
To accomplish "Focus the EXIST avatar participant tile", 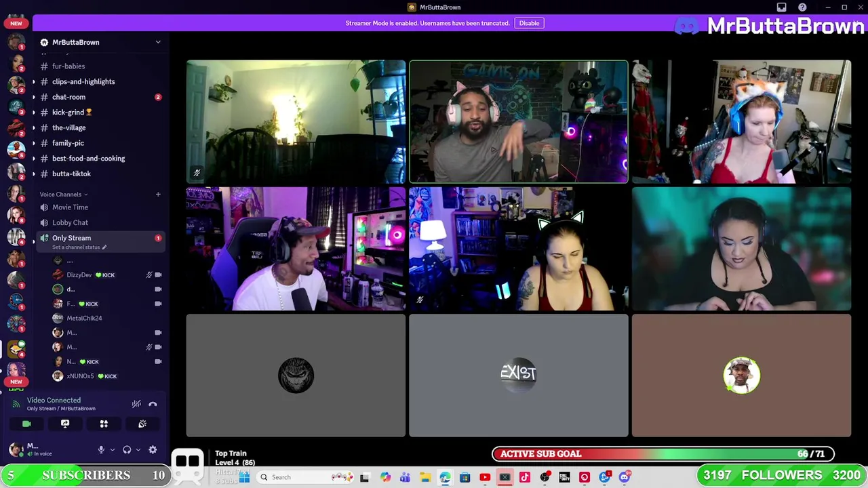I will (519, 375).
